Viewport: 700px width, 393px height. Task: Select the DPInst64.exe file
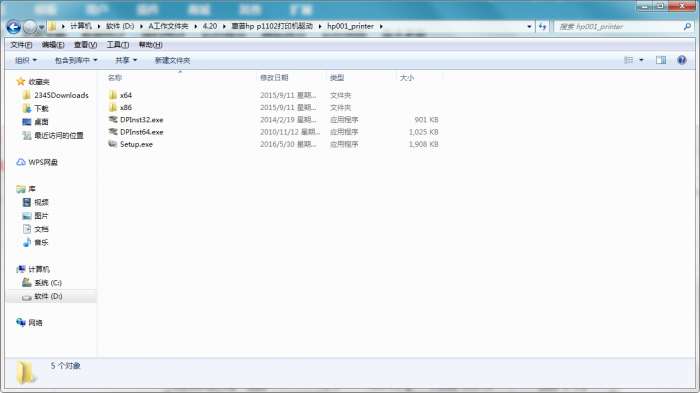(x=142, y=132)
